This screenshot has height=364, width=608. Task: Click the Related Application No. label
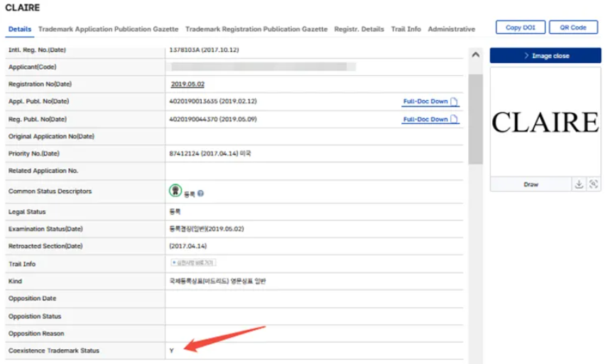[x=43, y=171]
